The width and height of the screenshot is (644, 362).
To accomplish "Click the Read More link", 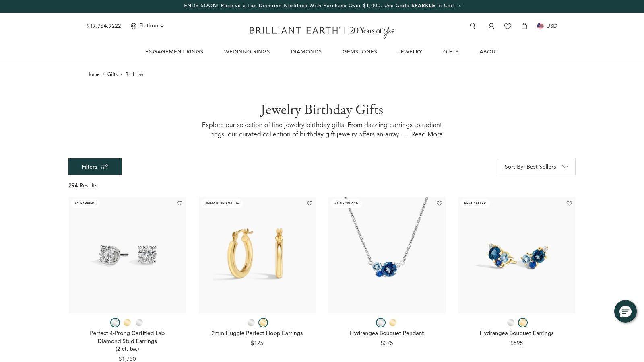I will pyautogui.click(x=427, y=134).
